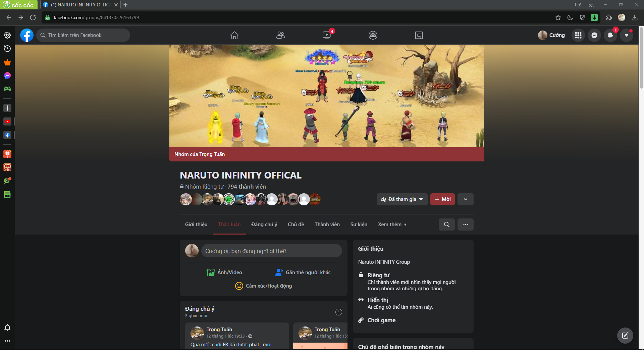Image resolution: width=644 pixels, height=350 pixels.
Task: Choose Cảm xúc/Hoạt động
Action: click(x=264, y=286)
